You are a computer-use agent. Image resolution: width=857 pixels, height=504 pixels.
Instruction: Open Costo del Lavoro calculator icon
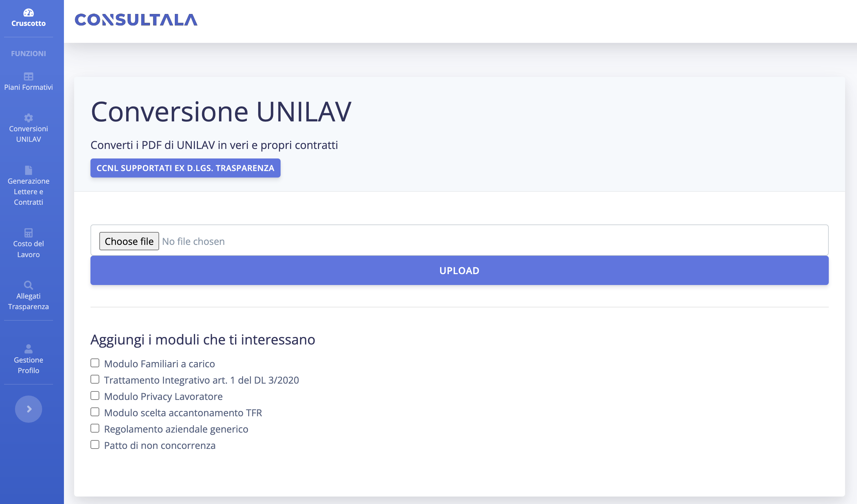click(x=29, y=233)
